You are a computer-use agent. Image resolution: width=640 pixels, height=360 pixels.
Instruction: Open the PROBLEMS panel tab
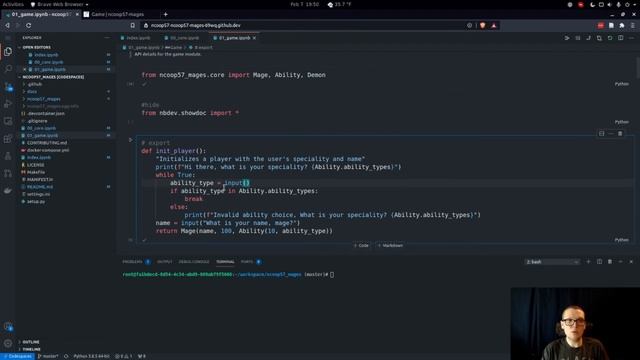pos(132,262)
